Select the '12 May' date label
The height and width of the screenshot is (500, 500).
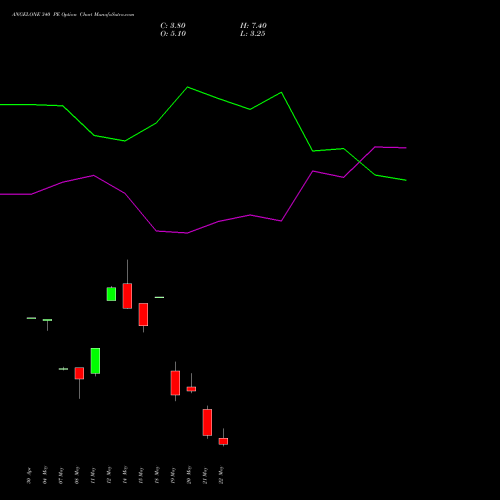pos(109,475)
